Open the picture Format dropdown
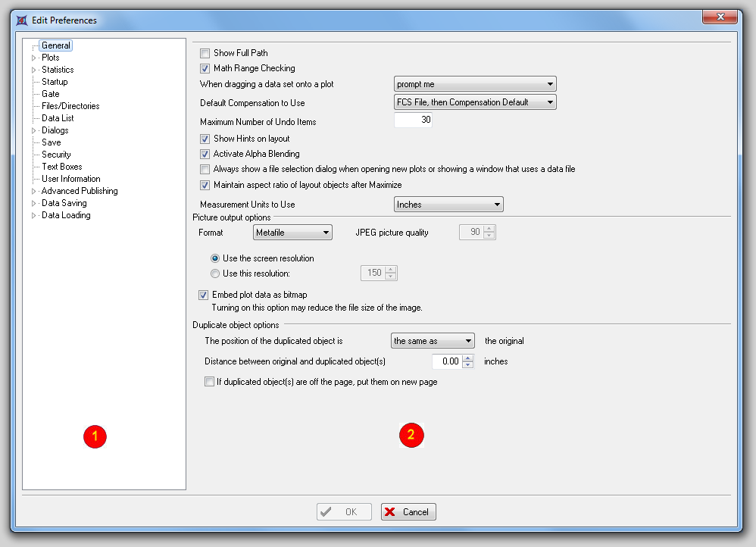756x547 pixels. 292,233
